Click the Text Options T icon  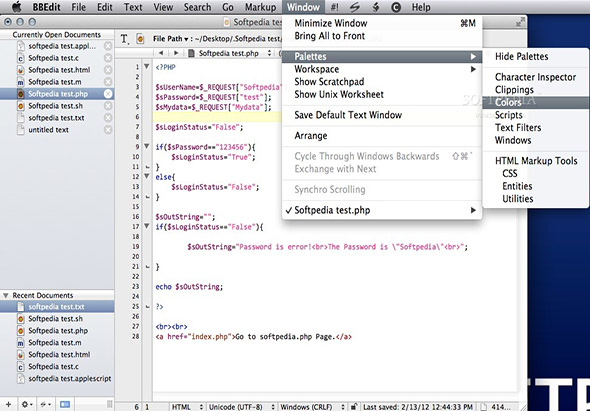coord(125,39)
